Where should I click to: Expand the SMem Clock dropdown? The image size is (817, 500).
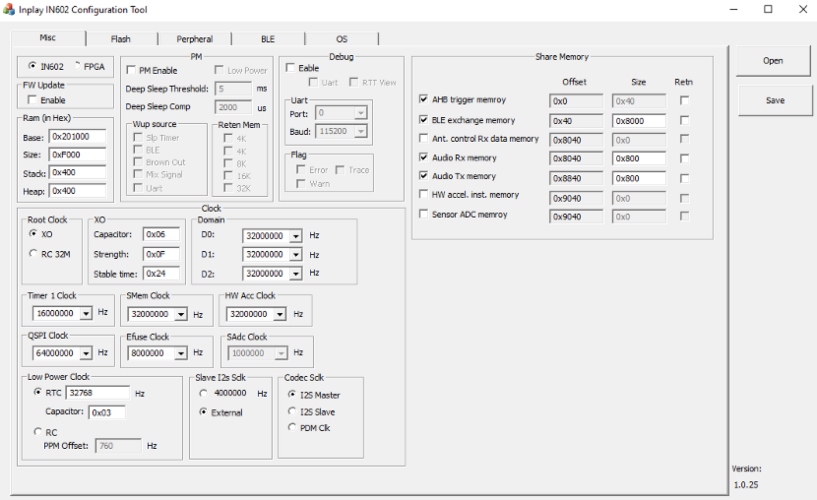[181, 314]
